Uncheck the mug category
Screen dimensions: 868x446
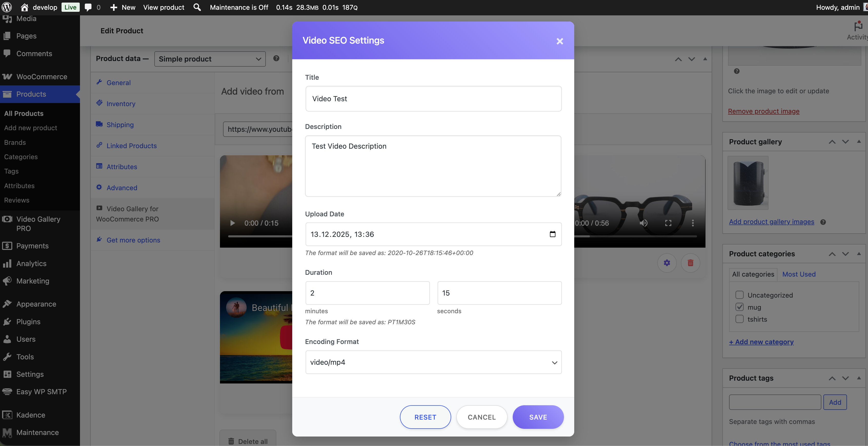point(740,307)
